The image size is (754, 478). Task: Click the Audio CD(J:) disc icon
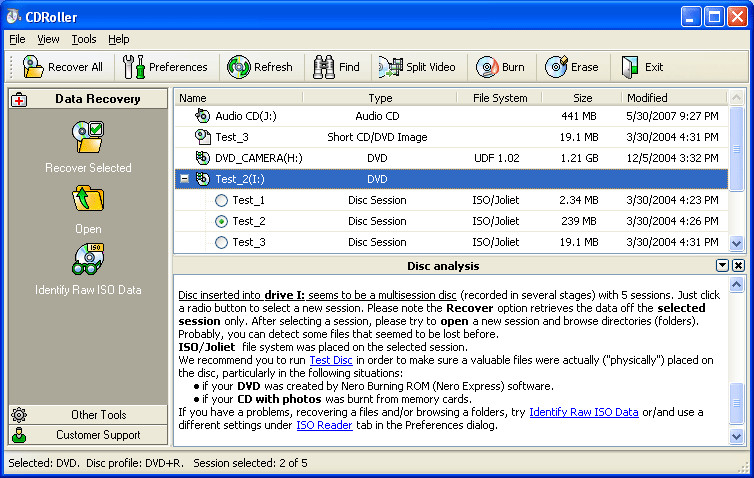click(x=202, y=116)
